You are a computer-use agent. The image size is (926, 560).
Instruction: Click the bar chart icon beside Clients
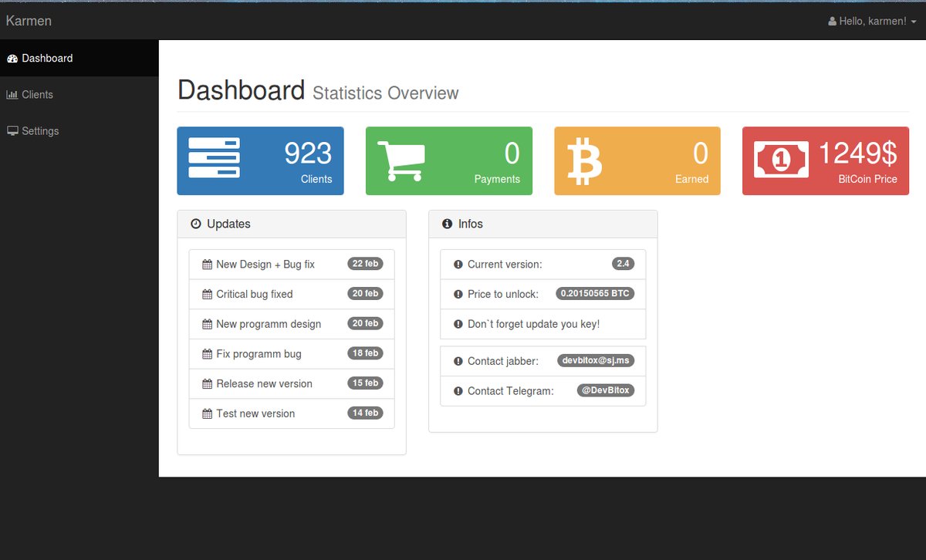[x=12, y=95]
